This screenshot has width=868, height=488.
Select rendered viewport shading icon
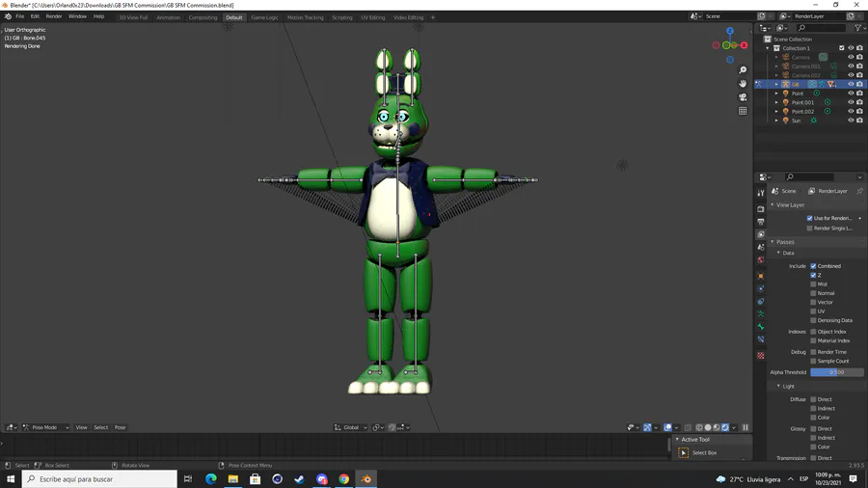coord(725,427)
